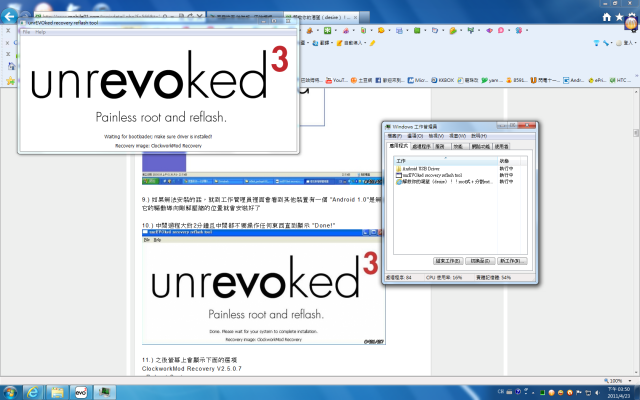Open the Windows (視窗) menu in Task Manager
This screenshot has height=400, width=640.
tap(458, 136)
